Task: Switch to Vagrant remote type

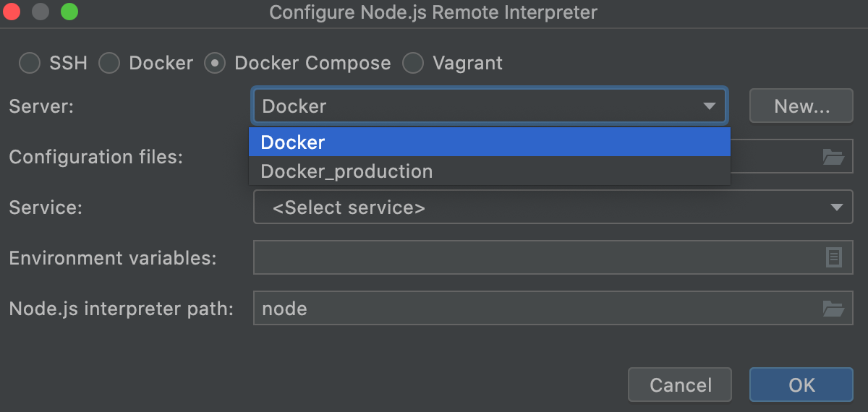Action: (413, 64)
